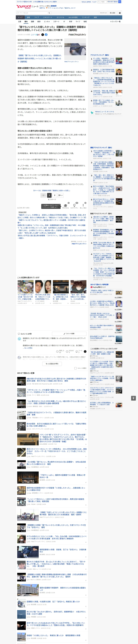Open recommended article 8歳の男の子を反省させる

click(56, 380)
